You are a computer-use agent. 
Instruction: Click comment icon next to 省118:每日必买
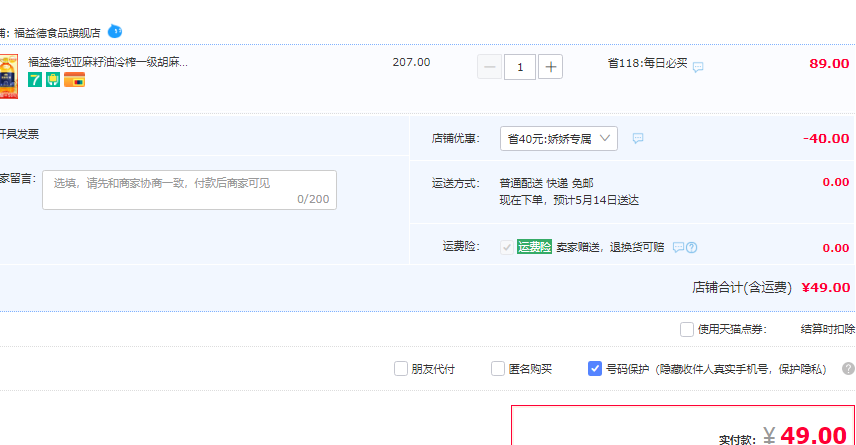point(698,67)
